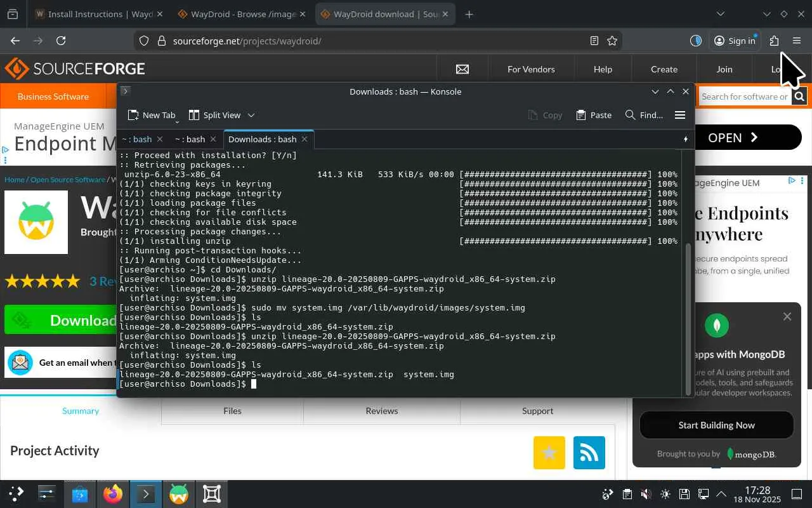
Task: Click the yellow star favorite button
Action: [x=549, y=453]
